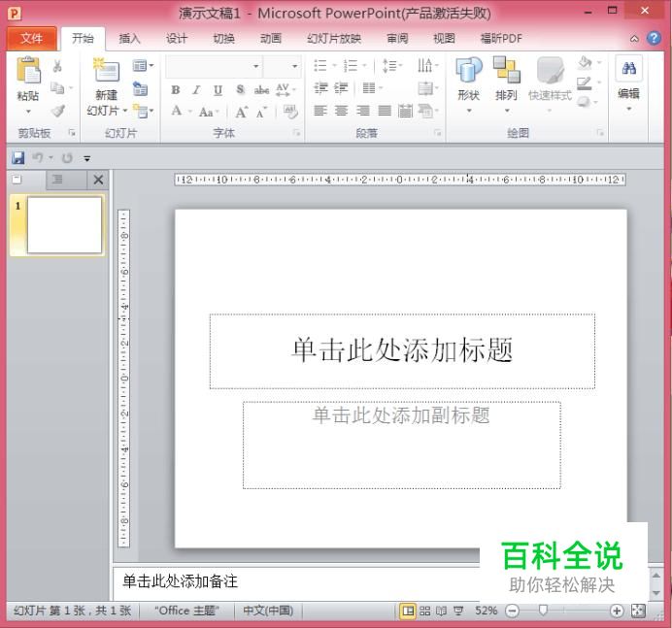Switch to the Animations tab
Viewport: 672px width, 628px height.
(271, 39)
